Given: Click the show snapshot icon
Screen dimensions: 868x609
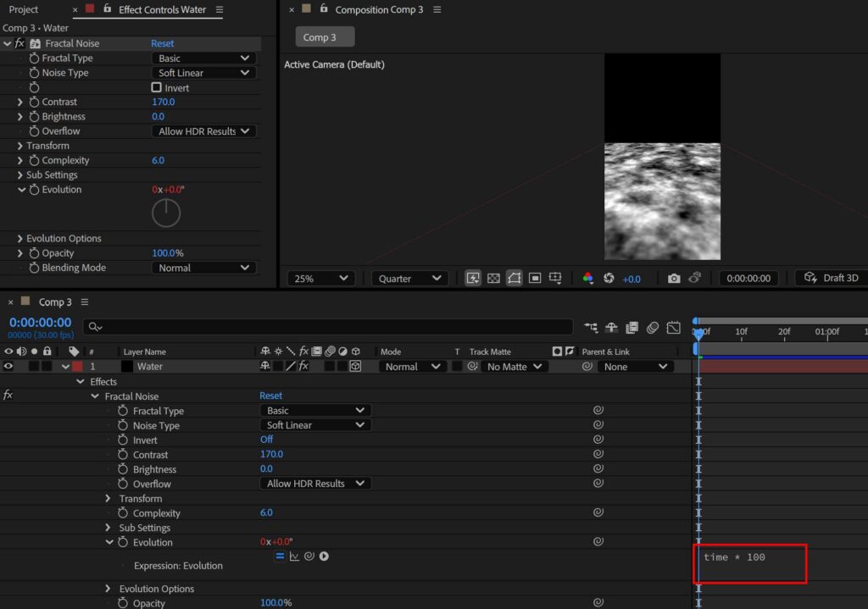Looking at the screenshot, I should point(695,278).
